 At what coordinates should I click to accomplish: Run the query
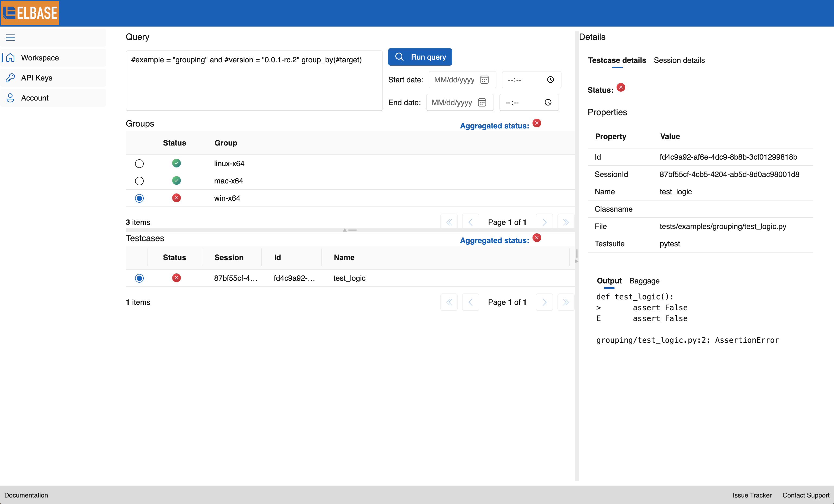click(x=420, y=57)
